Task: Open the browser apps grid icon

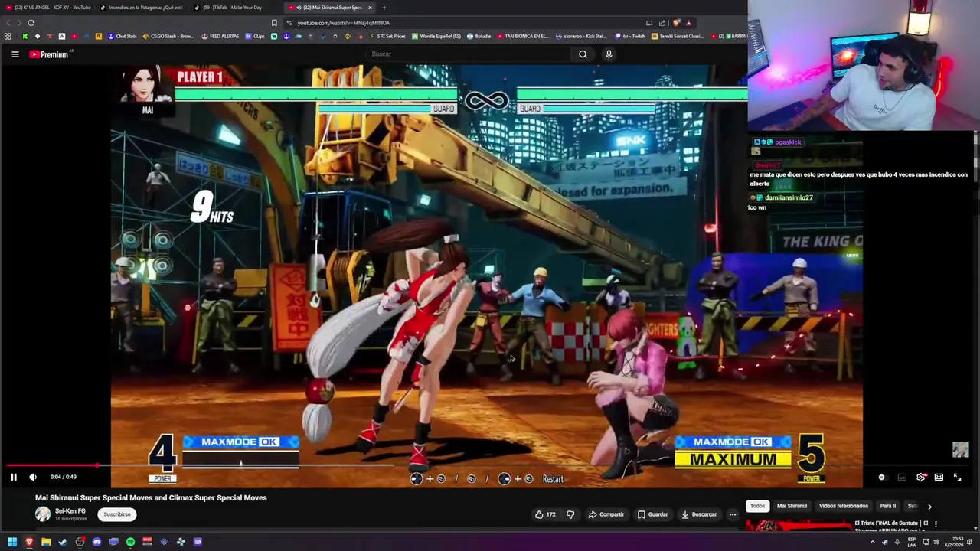Action: point(8,36)
